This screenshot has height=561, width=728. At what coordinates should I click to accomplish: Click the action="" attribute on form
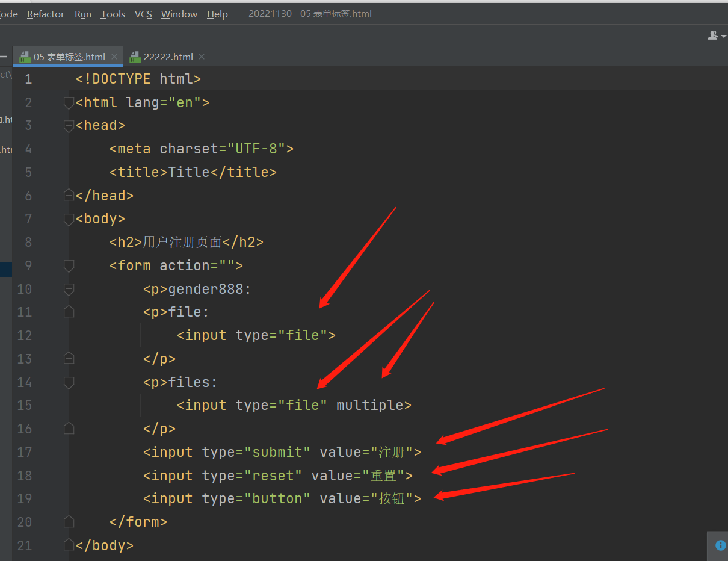coord(197,265)
